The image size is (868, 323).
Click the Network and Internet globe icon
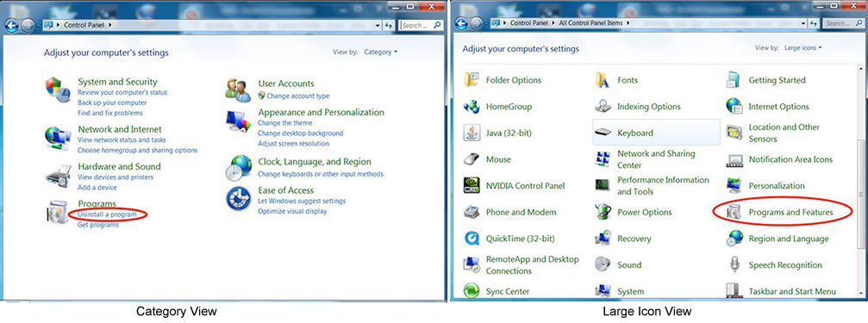coord(57,138)
